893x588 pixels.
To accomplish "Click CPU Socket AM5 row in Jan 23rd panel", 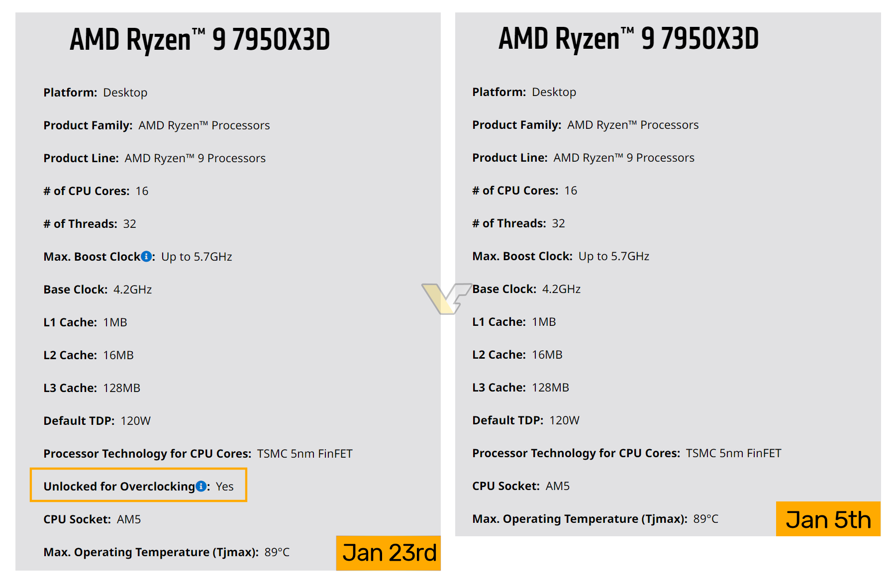I will point(92,519).
